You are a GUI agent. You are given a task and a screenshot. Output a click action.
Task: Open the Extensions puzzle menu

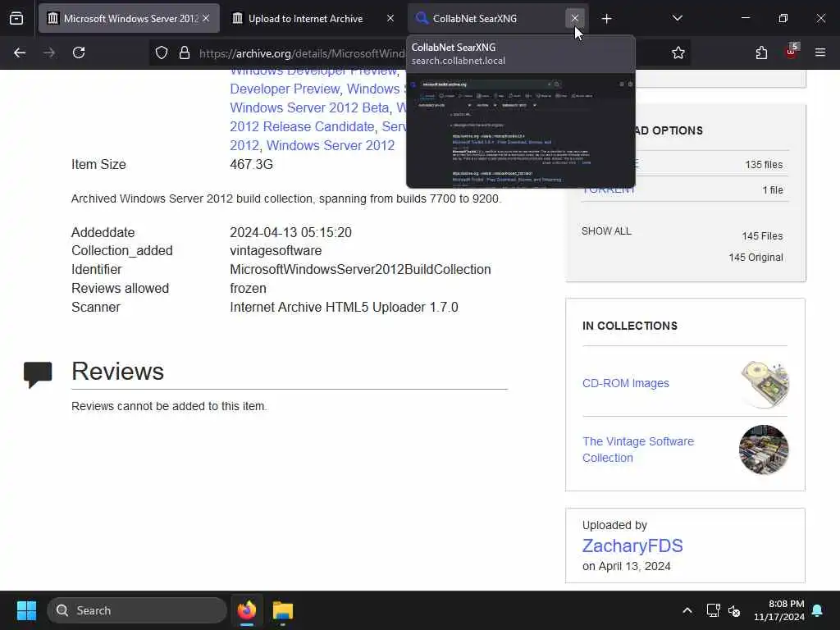point(761,52)
